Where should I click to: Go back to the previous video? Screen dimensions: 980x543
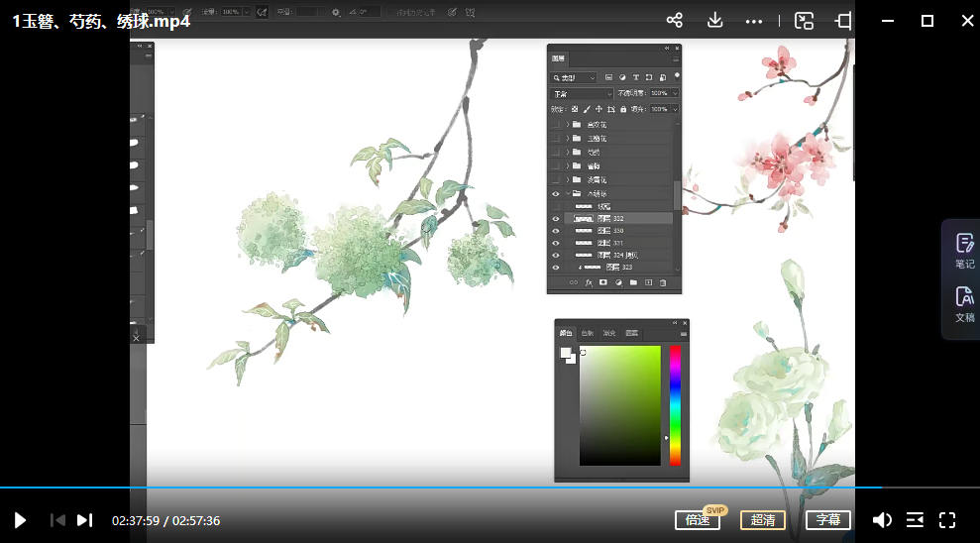(x=57, y=520)
